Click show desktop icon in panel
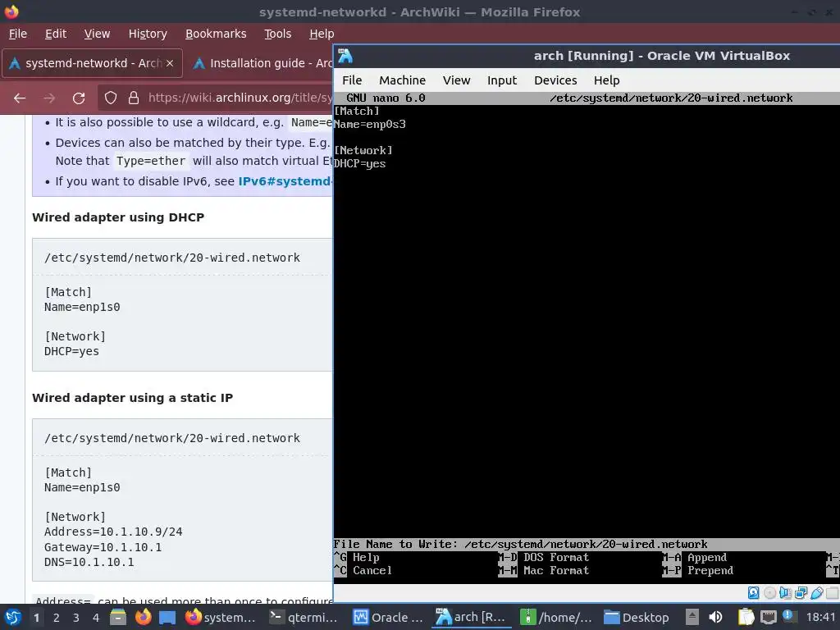This screenshot has width=840, height=630. 167,617
